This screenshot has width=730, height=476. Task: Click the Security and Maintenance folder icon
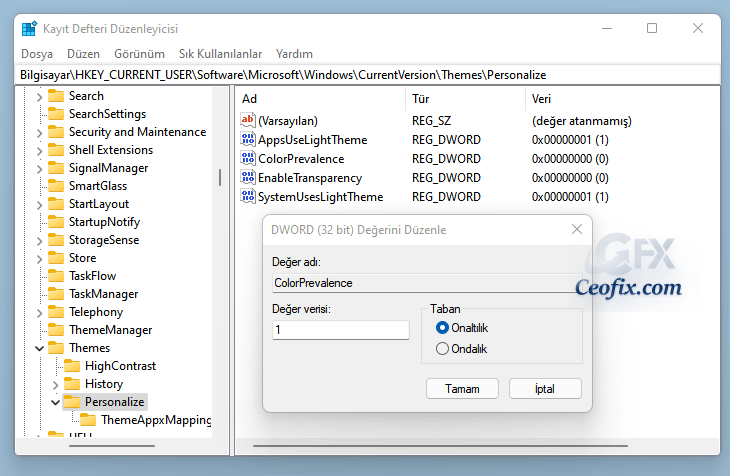click(56, 132)
